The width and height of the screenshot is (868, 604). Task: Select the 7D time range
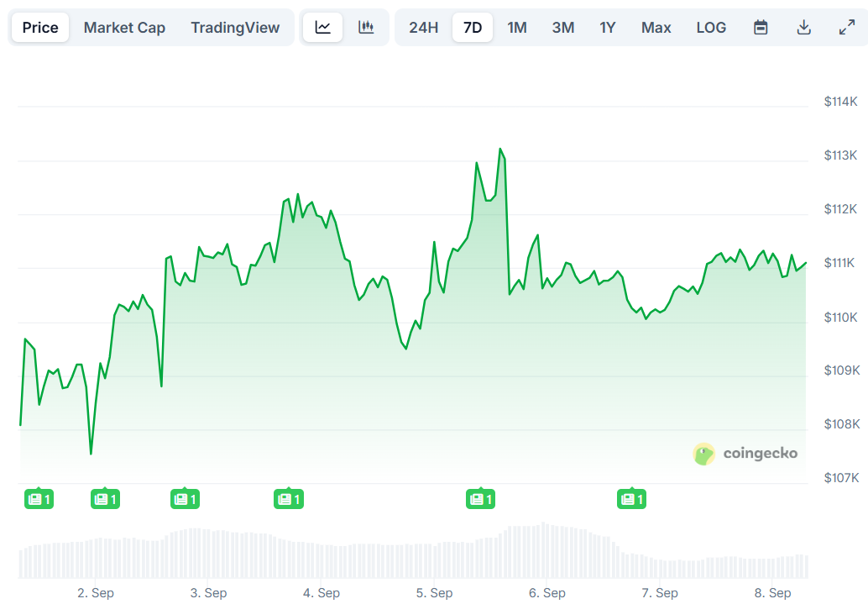coord(473,27)
